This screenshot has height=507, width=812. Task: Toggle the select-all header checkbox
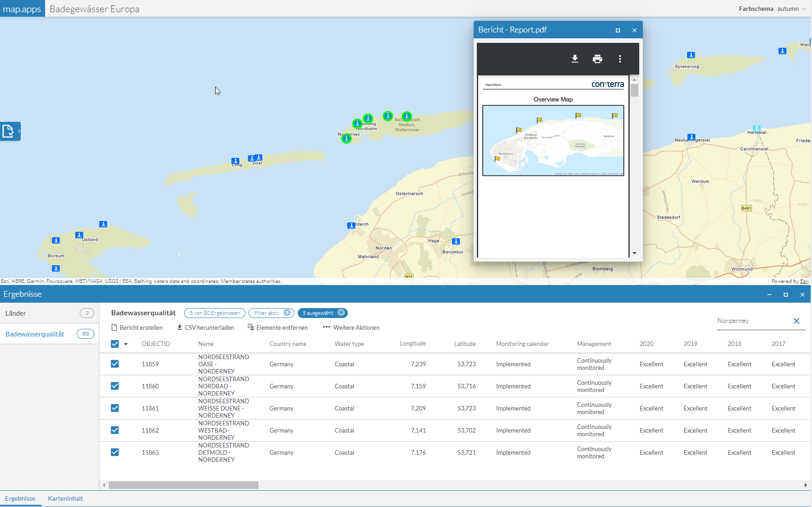[x=115, y=344]
